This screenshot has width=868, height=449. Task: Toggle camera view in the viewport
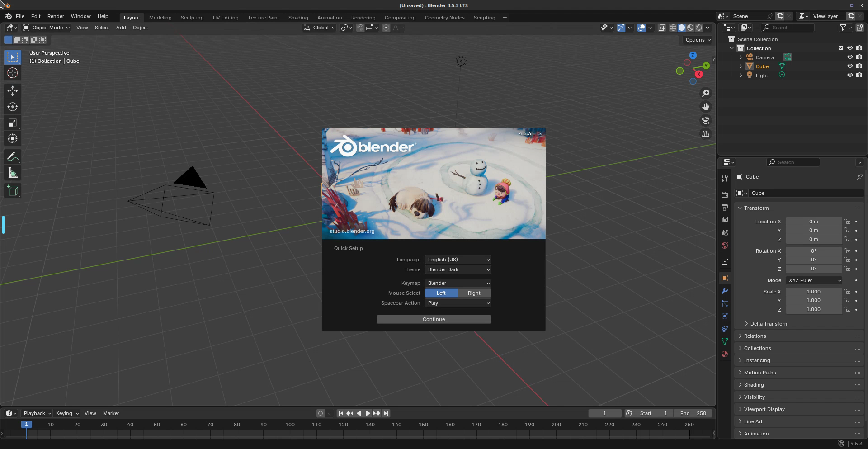[705, 120]
